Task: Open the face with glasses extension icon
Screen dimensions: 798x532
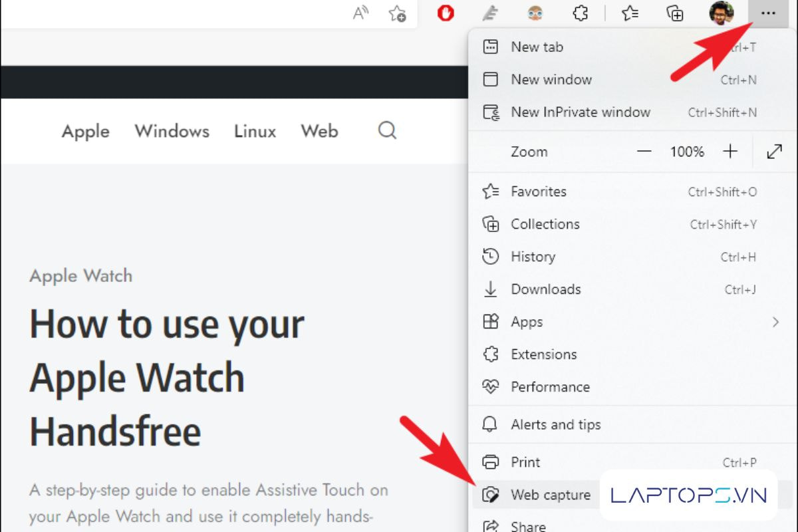Action: pyautogui.click(x=535, y=13)
